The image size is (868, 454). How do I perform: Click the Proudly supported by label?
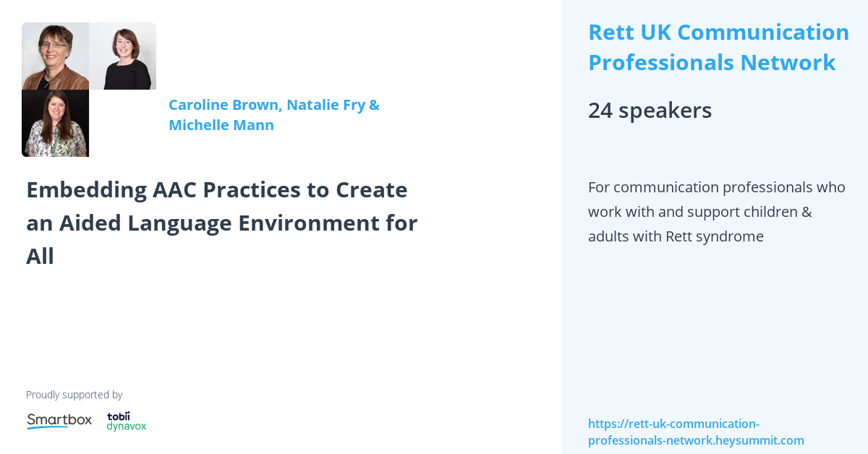[x=74, y=395]
